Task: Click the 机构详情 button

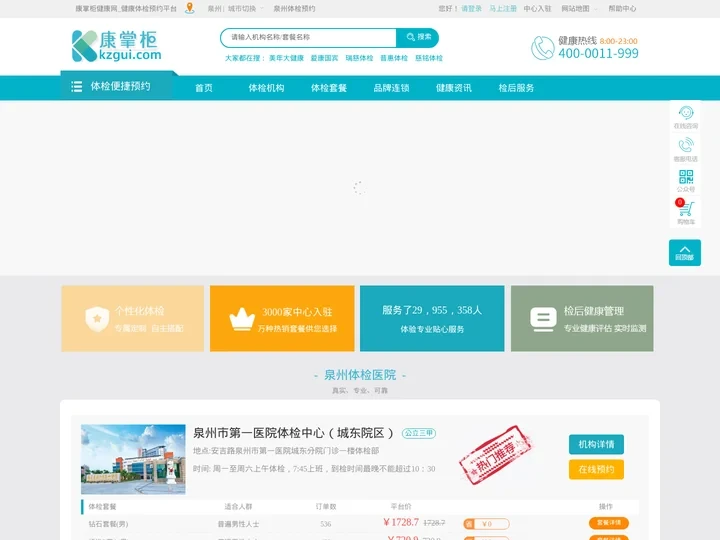Action: (596, 444)
